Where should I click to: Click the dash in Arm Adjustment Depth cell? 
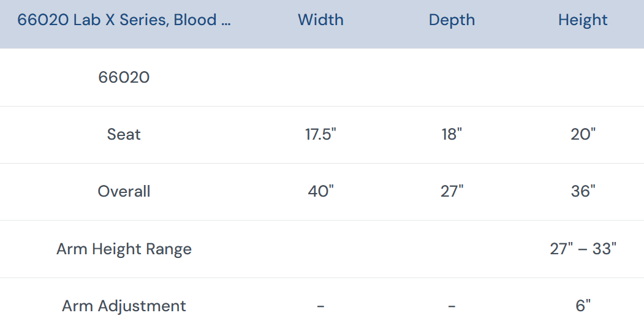click(x=452, y=306)
